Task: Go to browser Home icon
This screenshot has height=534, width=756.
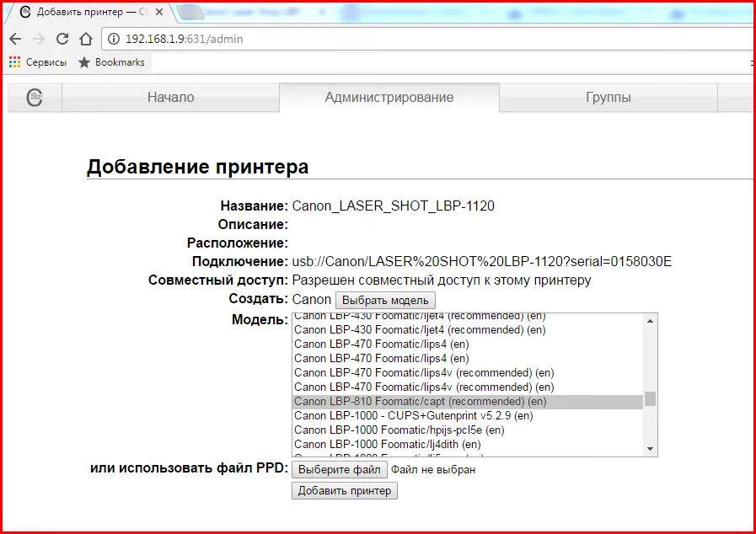Action: pos(86,39)
